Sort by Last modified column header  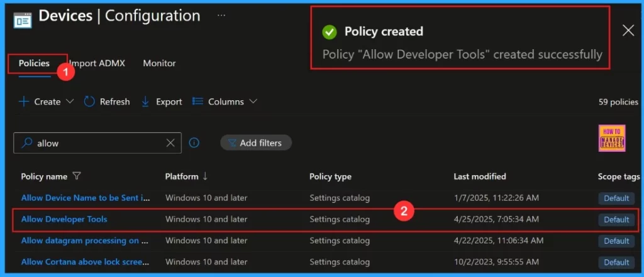[480, 176]
